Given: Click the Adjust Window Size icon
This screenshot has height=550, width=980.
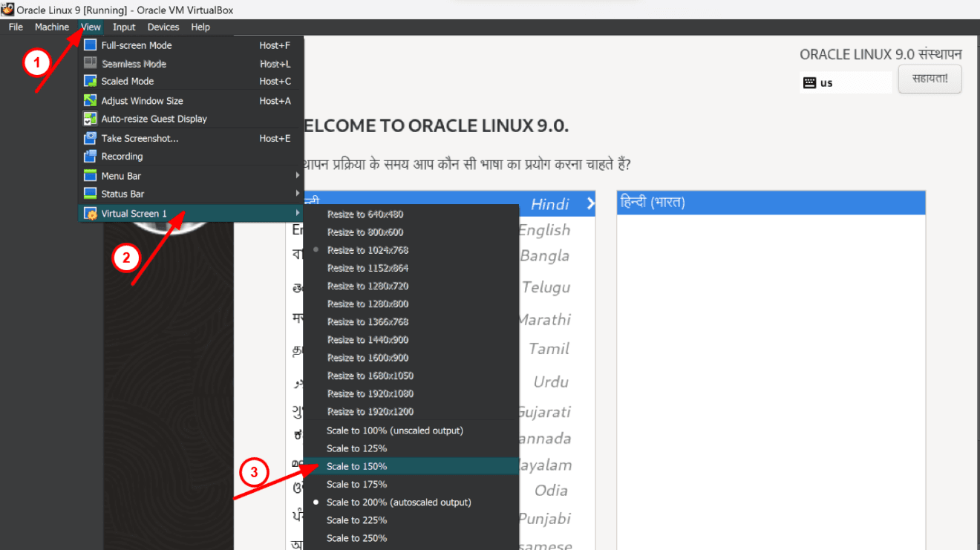Looking at the screenshot, I should 90,101.
